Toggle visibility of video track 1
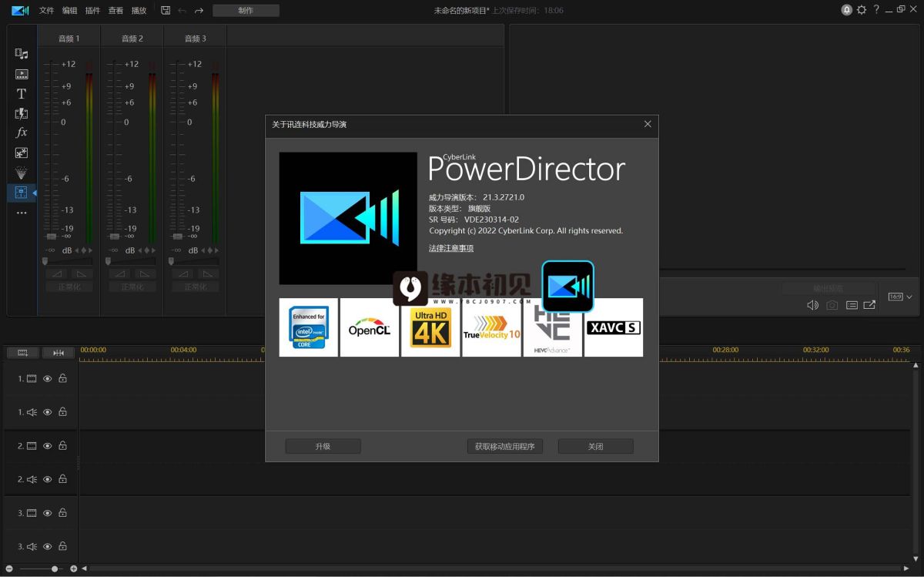Screen dimensions: 924x577 pyautogui.click(x=47, y=379)
